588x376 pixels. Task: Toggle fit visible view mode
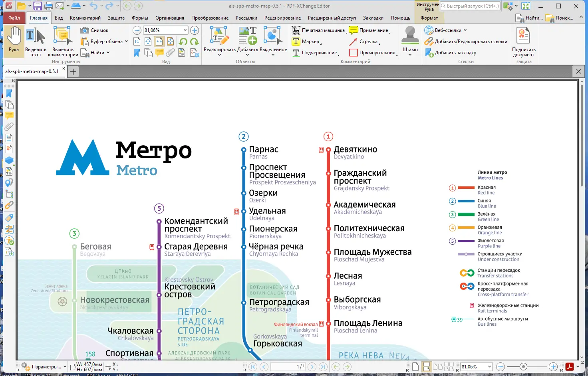coord(170,42)
